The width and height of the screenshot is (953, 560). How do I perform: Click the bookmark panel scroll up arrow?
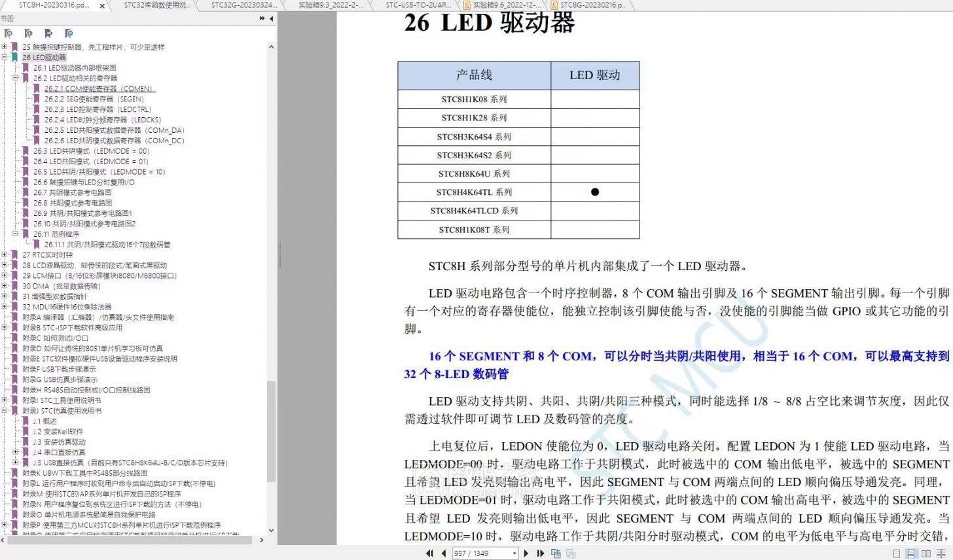pyautogui.click(x=272, y=47)
